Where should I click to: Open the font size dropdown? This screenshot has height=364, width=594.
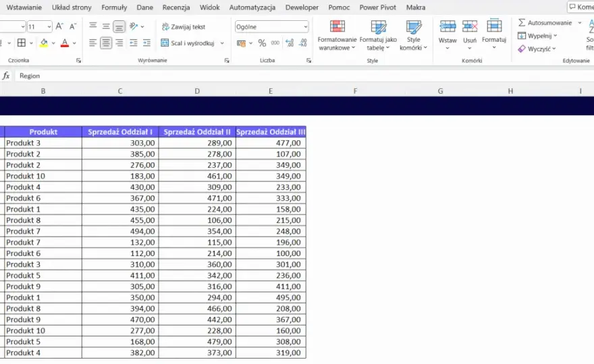[x=49, y=26]
